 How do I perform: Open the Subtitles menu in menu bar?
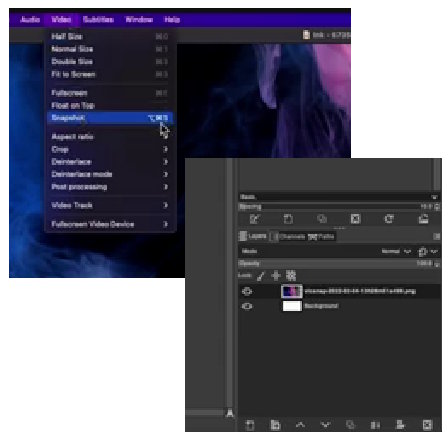[x=98, y=19]
